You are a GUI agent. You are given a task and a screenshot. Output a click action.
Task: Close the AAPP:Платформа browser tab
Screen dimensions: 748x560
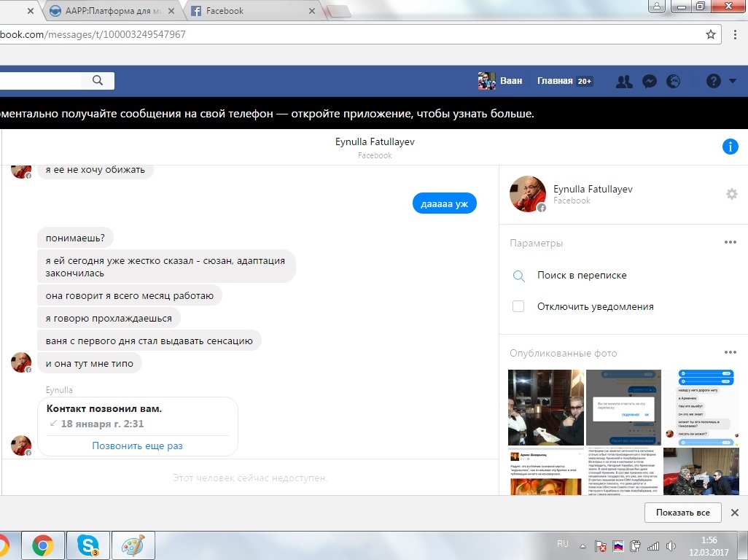tap(171, 11)
